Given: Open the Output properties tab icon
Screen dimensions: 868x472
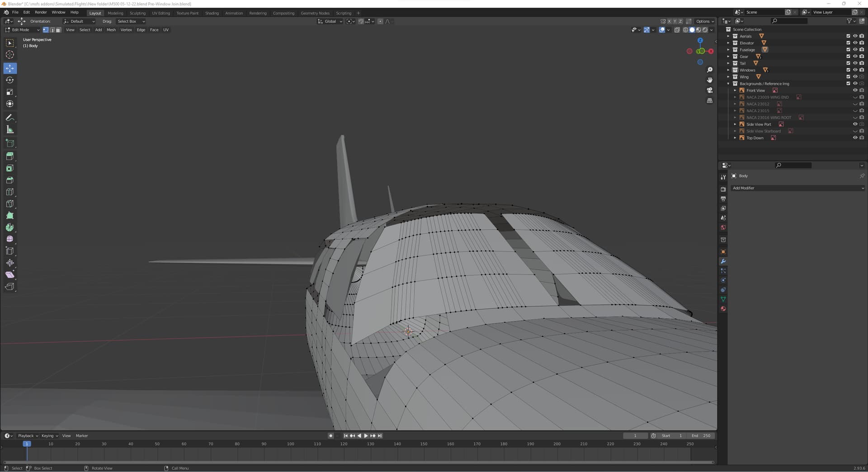Looking at the screenshot, I should [x=723, y=199].
